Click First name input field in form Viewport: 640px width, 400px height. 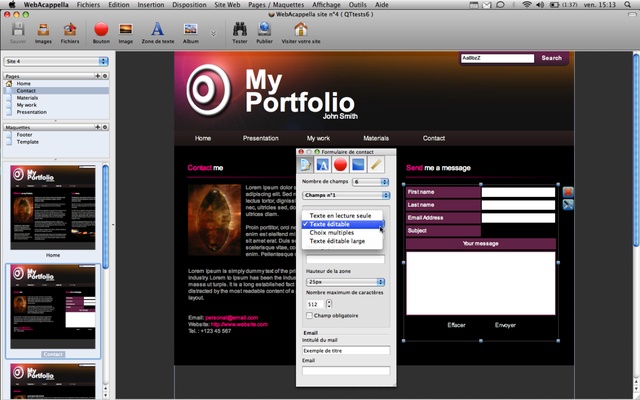pos(518,192)
